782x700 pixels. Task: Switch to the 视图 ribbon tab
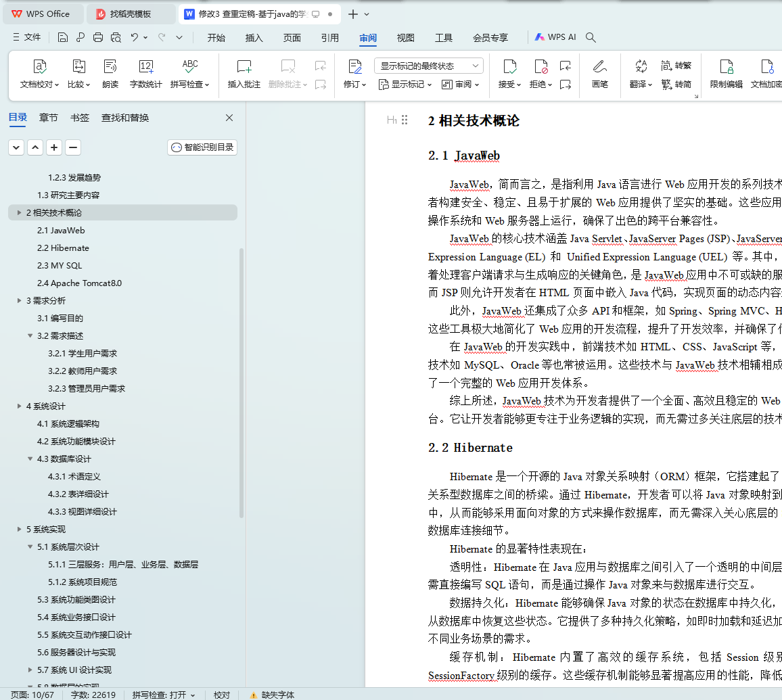click(405, 38)
